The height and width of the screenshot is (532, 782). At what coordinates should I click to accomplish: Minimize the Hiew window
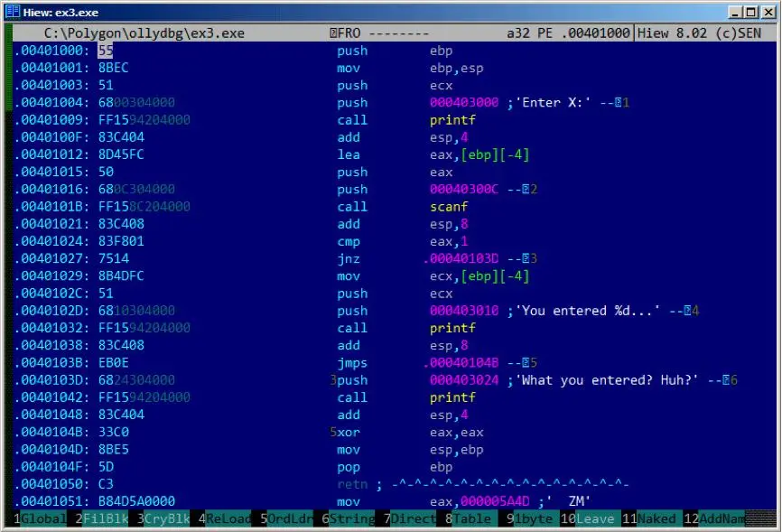click(734, 12)
